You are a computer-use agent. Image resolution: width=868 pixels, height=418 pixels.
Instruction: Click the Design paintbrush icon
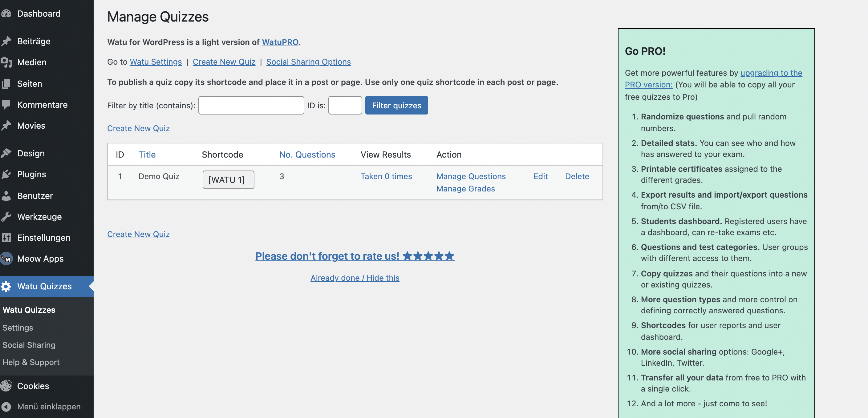coord(6,153)
